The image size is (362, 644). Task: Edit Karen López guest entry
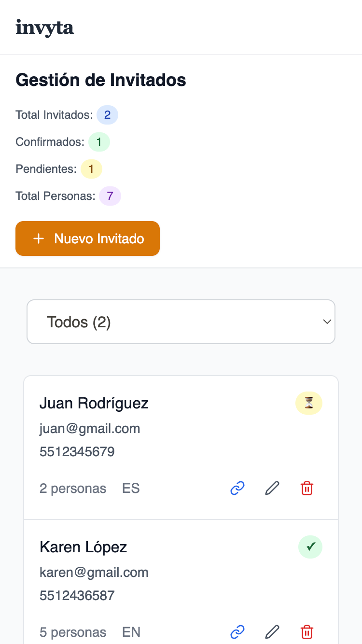click(272, 631)
